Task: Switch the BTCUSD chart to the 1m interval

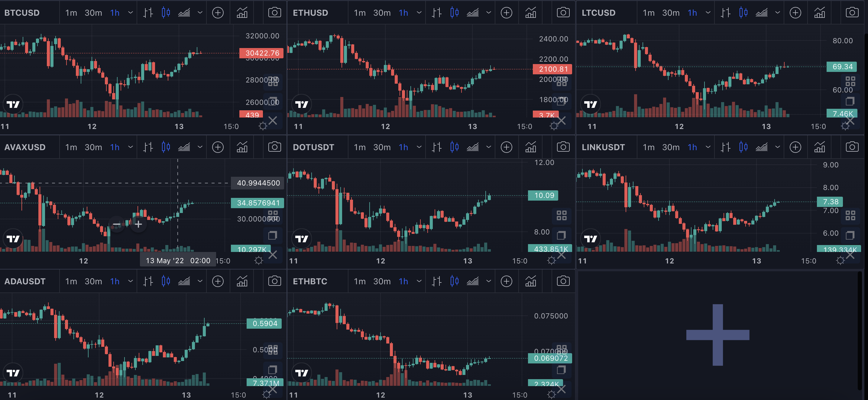Action: [71, 13]
